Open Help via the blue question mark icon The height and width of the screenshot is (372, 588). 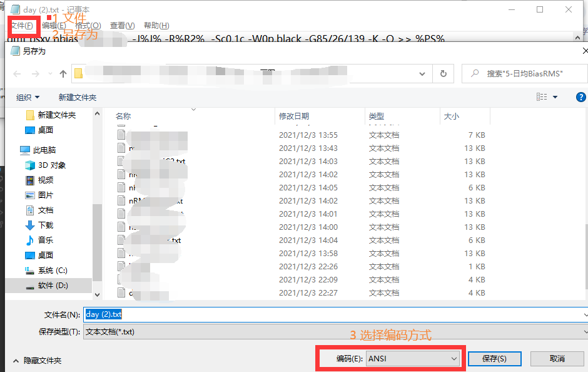pos(580,96)
